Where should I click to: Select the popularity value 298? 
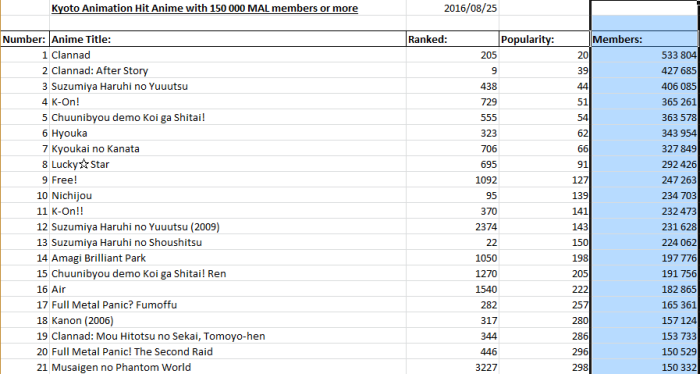[x=544, y=367]
